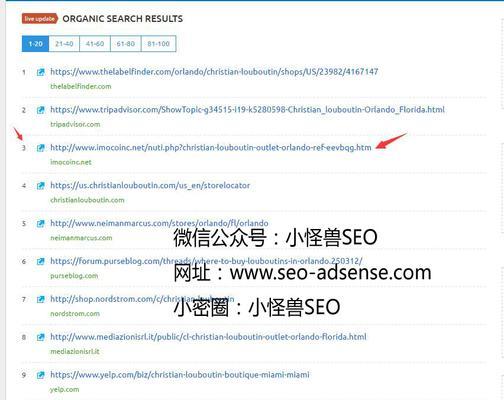Open the tripadvisor.com ShowTopic URL
This screenshot has width=504, height=400.
248,110
